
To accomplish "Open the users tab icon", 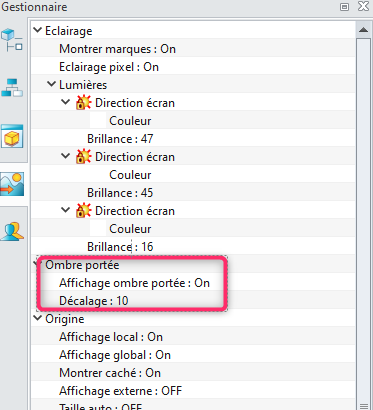I will click(12, 232).
